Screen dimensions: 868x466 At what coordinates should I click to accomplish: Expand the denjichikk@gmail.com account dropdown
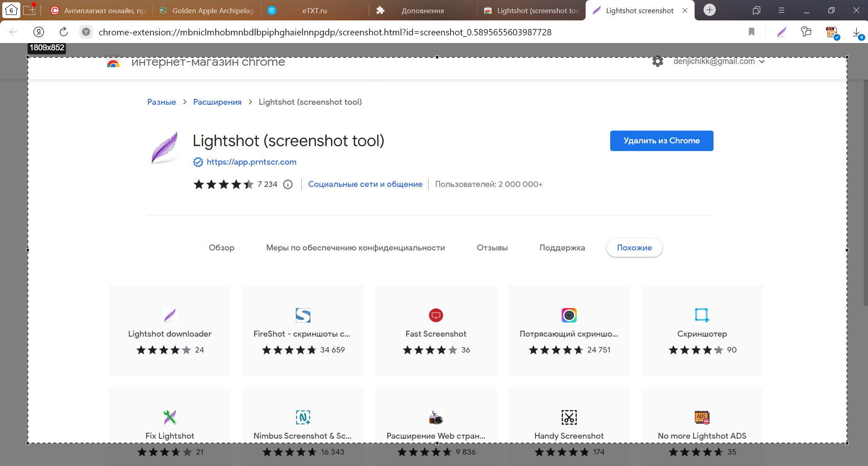(x=719, y=61)
